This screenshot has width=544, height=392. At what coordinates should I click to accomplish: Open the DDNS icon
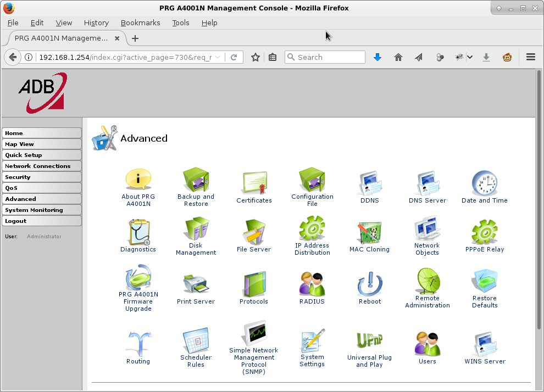pyautogui.click(x=369, y=182)
